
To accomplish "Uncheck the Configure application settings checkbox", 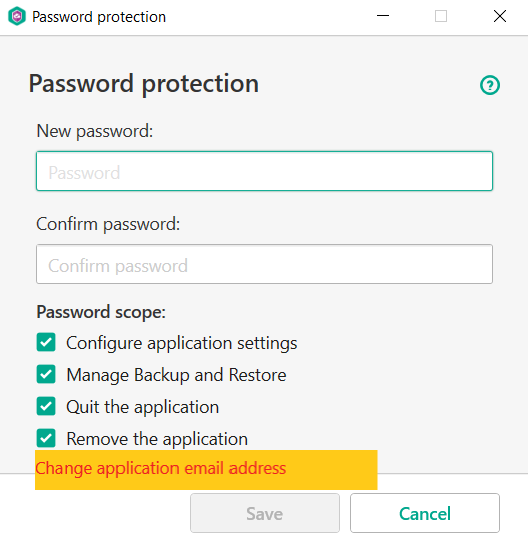I will click(46, 342).
